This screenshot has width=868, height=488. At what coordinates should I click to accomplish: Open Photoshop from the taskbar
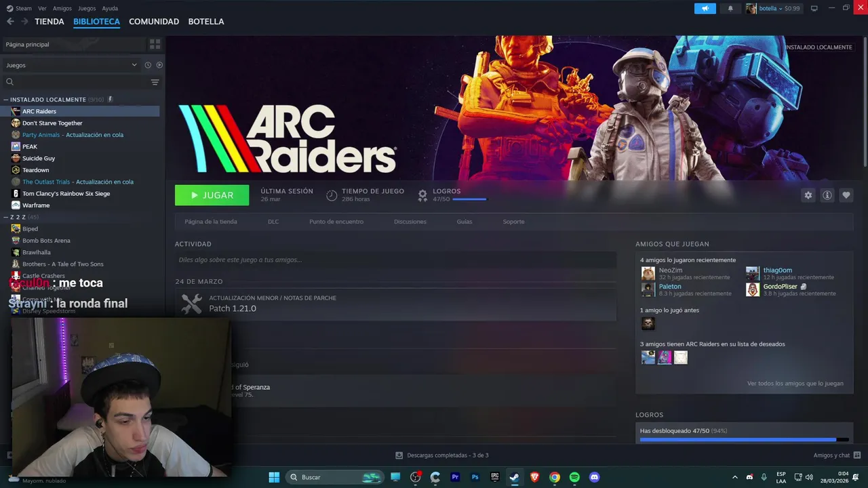coord(475,477)
